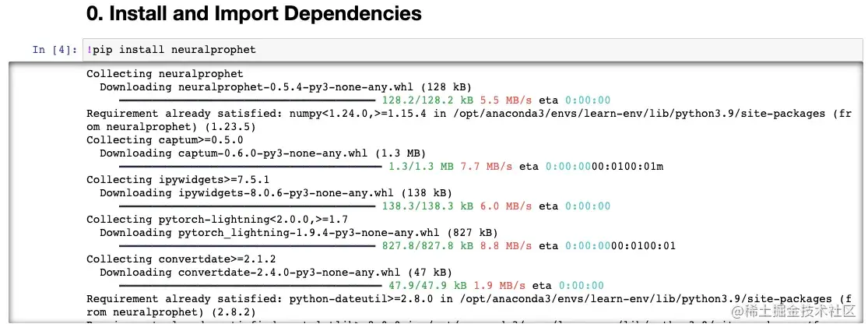Click the 'Downloading ipywidgets-8.0.6-py3-none-any.whl' line
This screenshot has width=868, height=331.
276,192
